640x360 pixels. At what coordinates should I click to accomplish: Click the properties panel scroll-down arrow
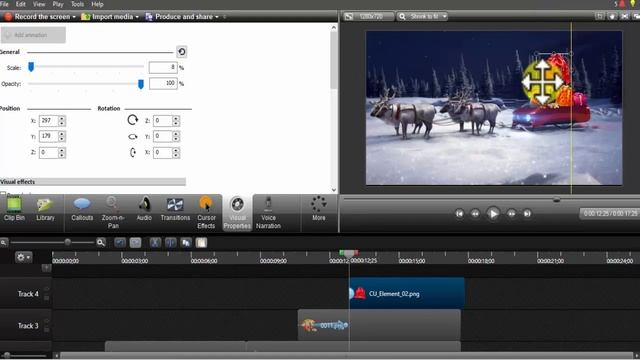(x=334, y=190)
